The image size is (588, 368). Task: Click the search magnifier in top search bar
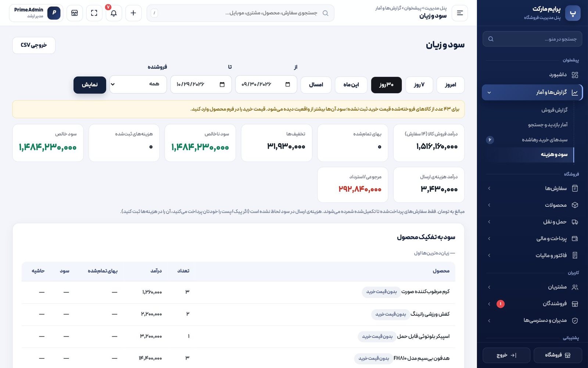326,13
